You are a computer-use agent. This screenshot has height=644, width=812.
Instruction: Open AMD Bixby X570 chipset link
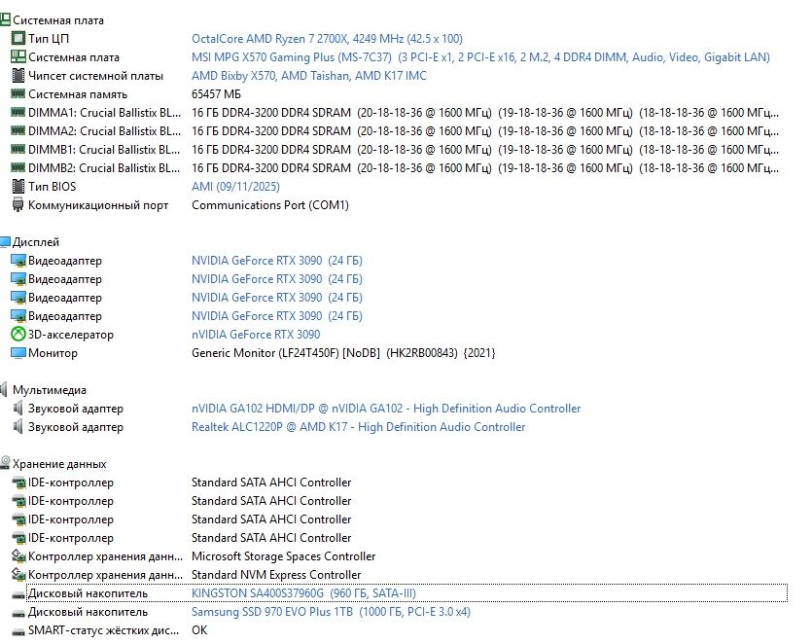coord(309,76)
